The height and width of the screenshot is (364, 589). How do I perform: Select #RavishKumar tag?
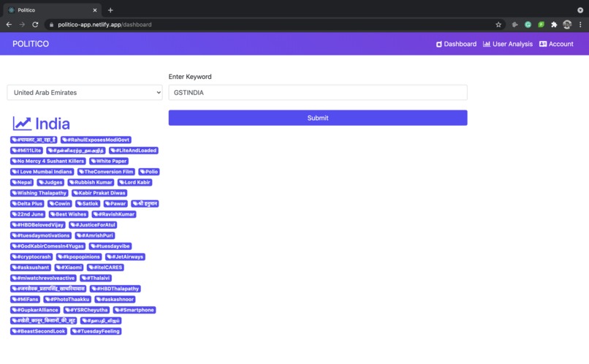tap(114, 214)
